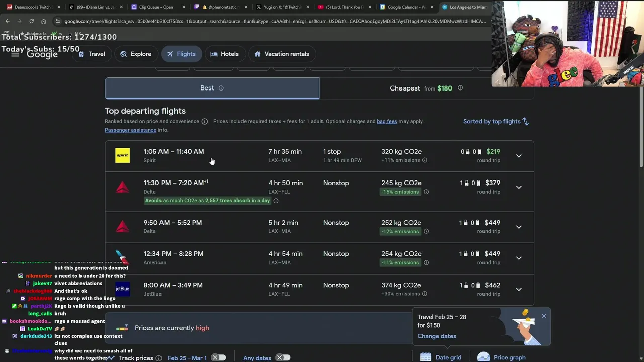
Task: Expand the American 12:34 PM flight details
Action: point(519,258)
